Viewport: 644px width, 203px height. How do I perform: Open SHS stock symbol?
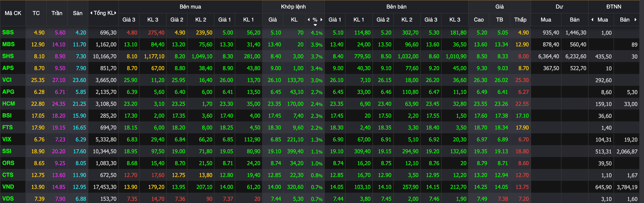coord(8,56)
